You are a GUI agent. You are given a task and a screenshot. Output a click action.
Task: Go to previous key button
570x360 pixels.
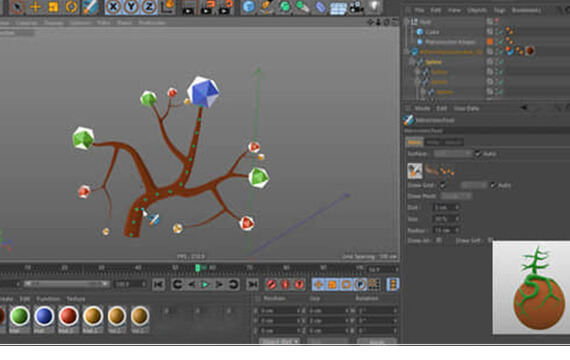click(177, 284)
